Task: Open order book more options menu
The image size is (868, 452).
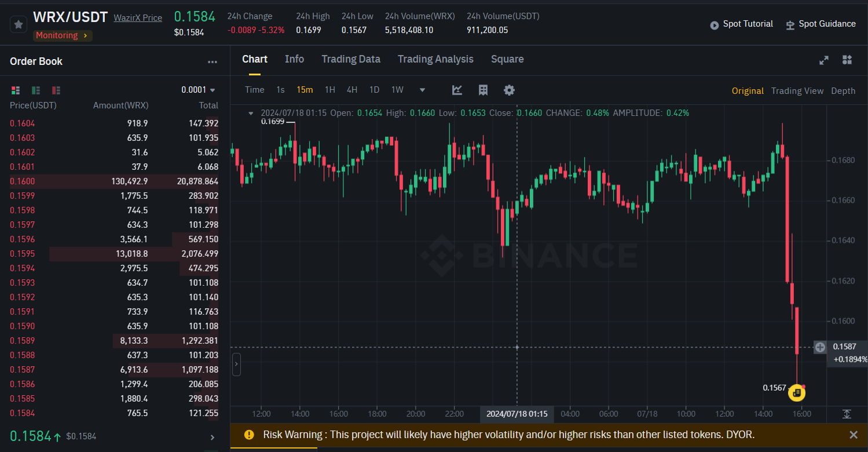Action: [x=213, y=62]
